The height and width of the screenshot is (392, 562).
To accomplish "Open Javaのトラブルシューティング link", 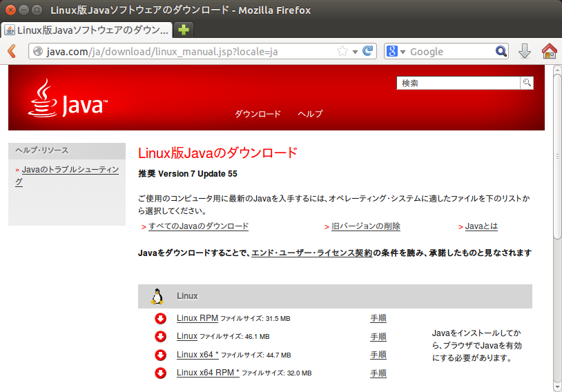I will click(67, 175).
